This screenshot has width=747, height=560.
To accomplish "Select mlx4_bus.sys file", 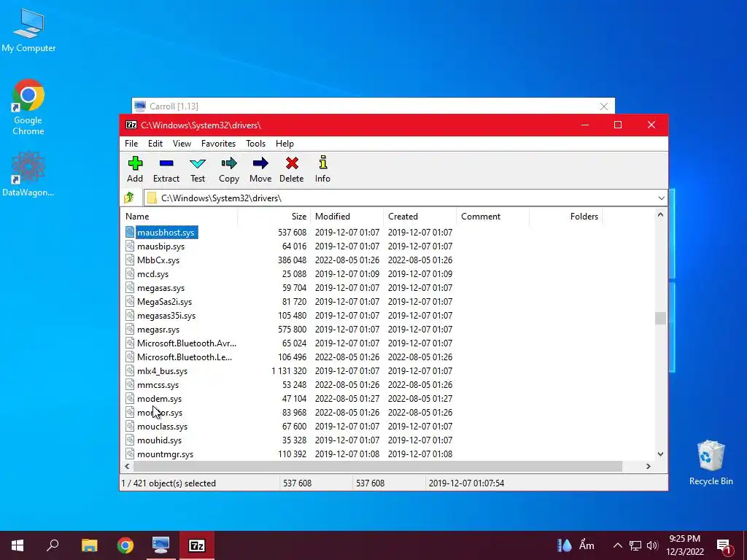I will (162, 370).
